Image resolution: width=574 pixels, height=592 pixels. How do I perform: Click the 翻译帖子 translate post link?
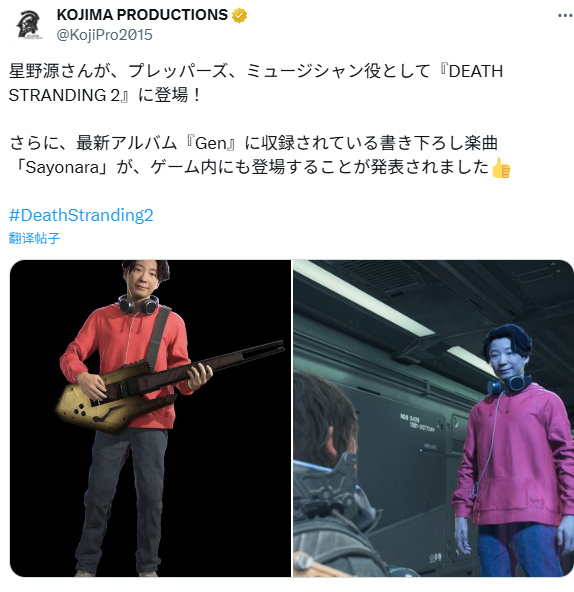tap(34, 238)
